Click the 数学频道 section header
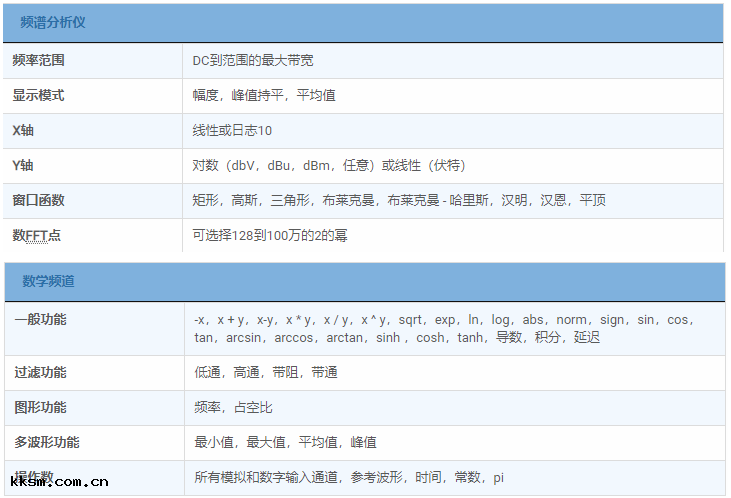 [48, 281]
